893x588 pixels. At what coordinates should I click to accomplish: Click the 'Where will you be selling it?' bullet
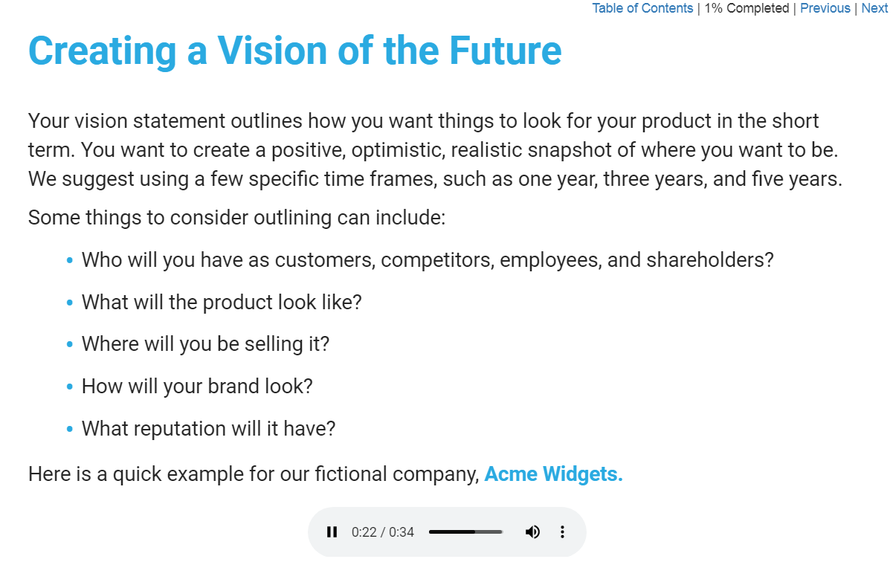[x=205, y=344]
